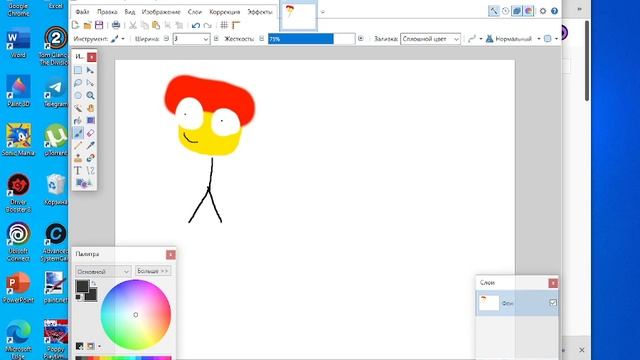Select the Text tool
The image size is (640, 360).
[78, 171]
